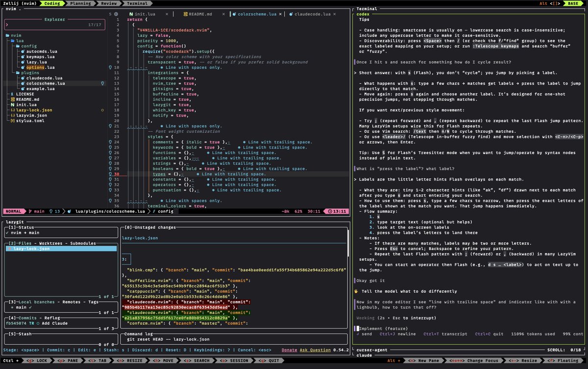Switch to the Coding Zellij tab
The width and height of the screenshot is (588, 369).
(x=52, y=3)
